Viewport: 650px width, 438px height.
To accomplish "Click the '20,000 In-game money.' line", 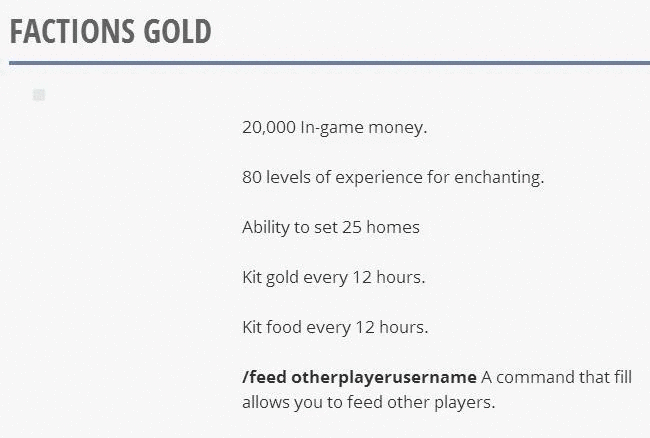I will 335,127.
